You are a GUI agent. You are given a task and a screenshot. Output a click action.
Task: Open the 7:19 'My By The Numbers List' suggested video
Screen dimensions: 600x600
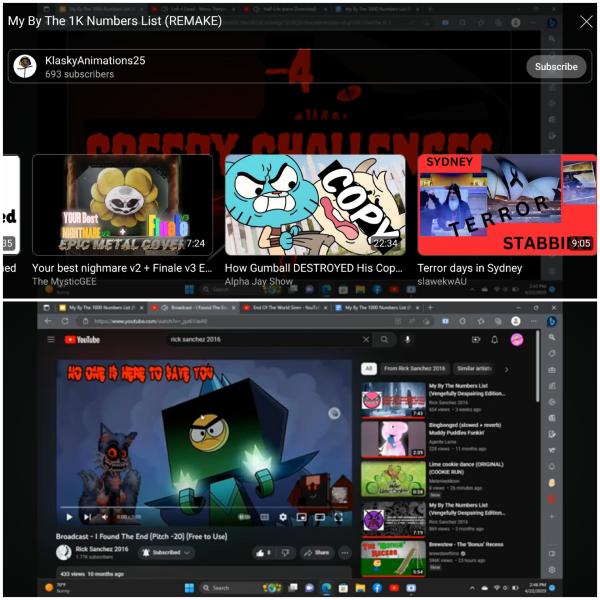pyautogui.click(x=393, y=519)
